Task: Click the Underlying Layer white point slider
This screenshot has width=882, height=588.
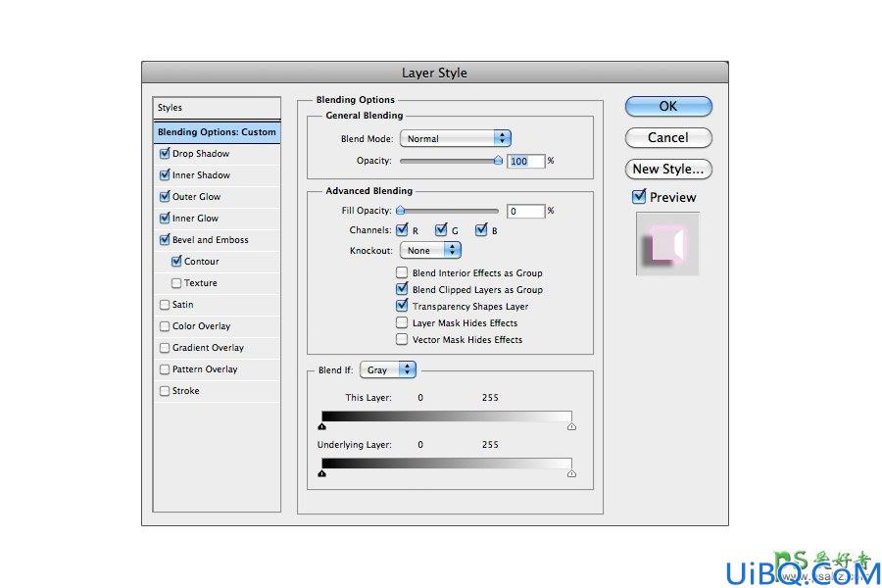Action: 571,473
